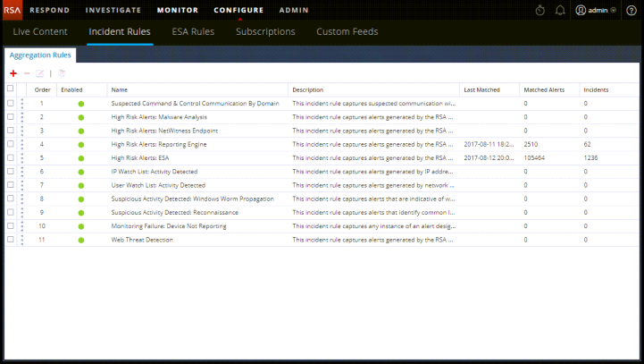Click the edit rule pencil icon
644x364 pixels.
[x=39, y=73]
